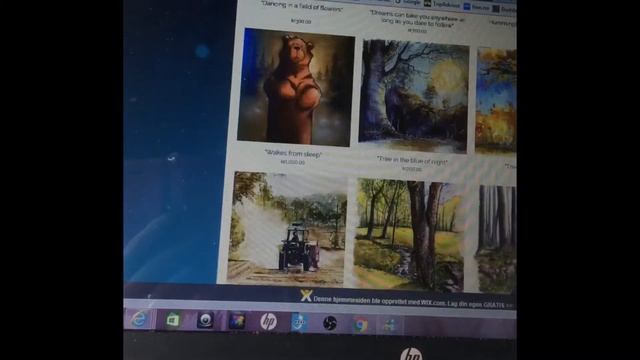The image size is (640, 360).
Task: Click the "Dancing in a field of flowers" title
Action: pos(302,7)
